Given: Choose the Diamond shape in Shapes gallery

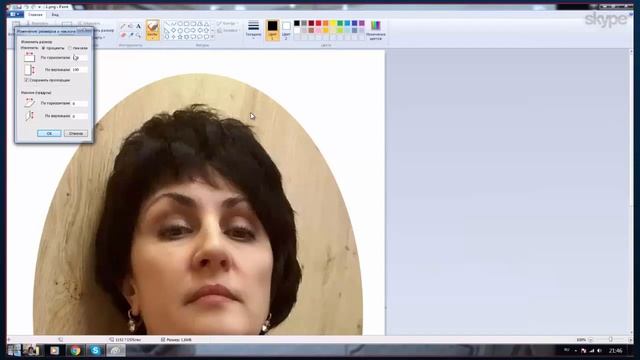Looking at the screenshot, I should [x=173, y=30].
